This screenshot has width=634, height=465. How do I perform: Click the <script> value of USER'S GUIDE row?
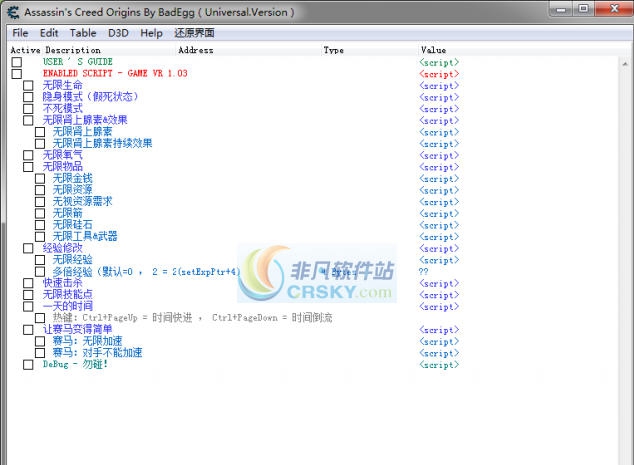coord(439,62)
